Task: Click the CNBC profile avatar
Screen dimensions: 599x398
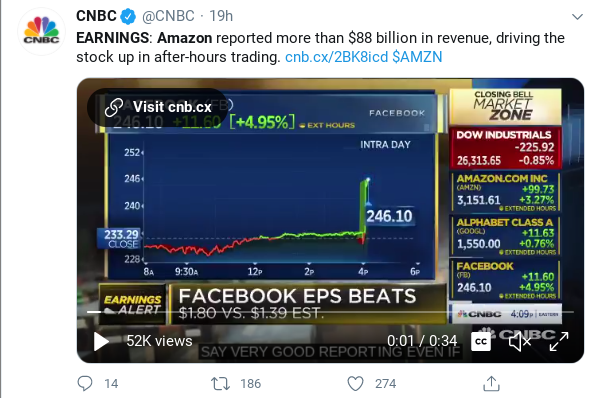Action: pyautogui.click(x=41, y=31)
